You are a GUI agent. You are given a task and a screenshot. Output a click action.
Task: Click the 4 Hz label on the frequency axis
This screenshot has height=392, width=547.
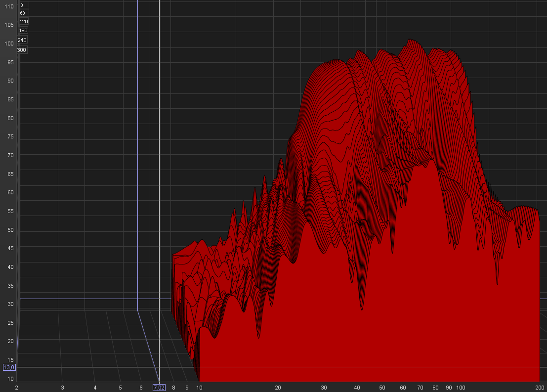[x=95, y=388]
